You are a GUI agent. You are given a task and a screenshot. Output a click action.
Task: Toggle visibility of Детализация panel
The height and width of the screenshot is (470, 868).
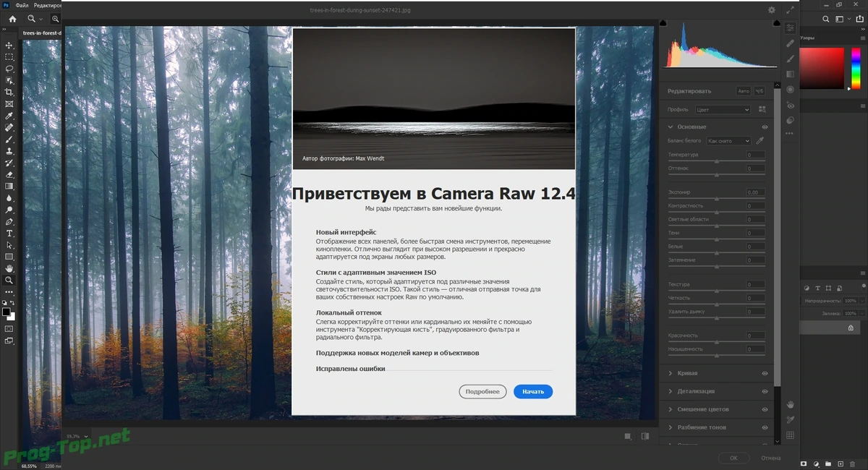tap(765, 391)
